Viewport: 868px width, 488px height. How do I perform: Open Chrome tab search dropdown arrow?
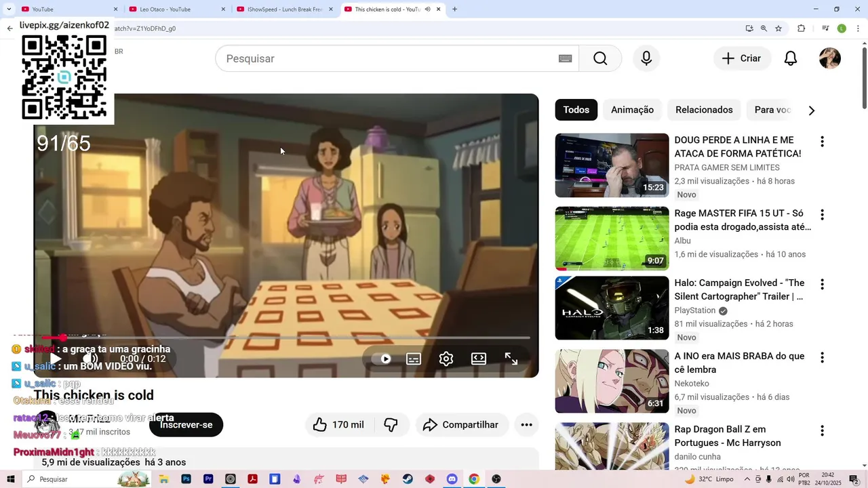7,9
